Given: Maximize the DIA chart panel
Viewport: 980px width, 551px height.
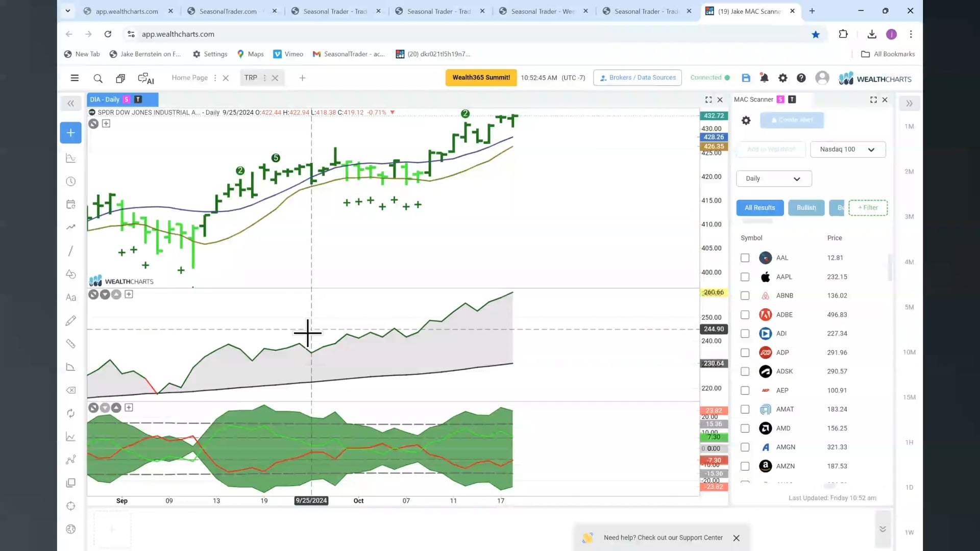Looking at the screenshot, I should coord(708,99).
